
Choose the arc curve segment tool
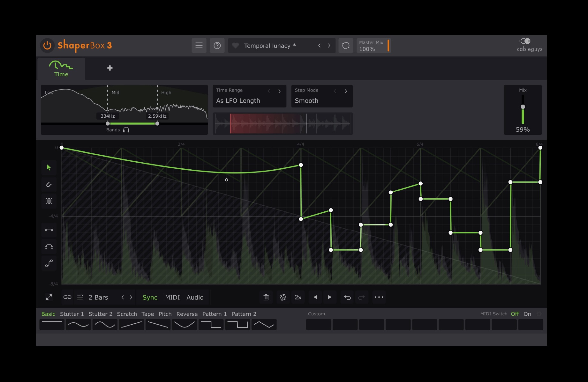49,246
